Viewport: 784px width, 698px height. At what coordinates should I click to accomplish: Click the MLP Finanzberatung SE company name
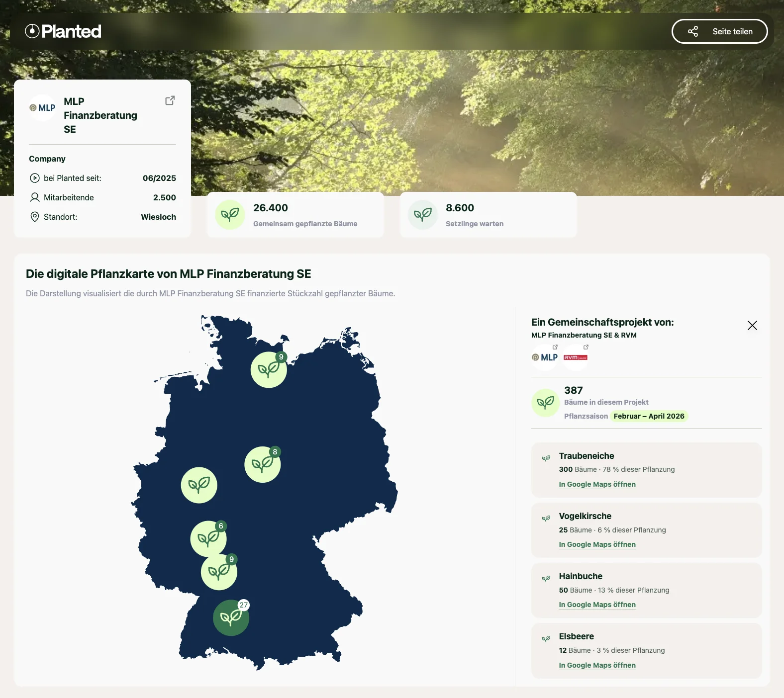pos(100,115)
